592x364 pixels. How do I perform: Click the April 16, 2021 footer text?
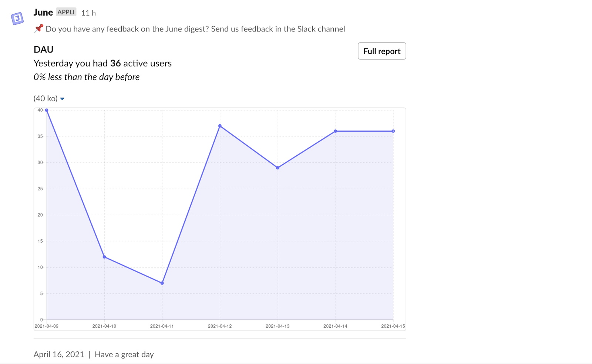pyautogui.click(x=59, y=354)
